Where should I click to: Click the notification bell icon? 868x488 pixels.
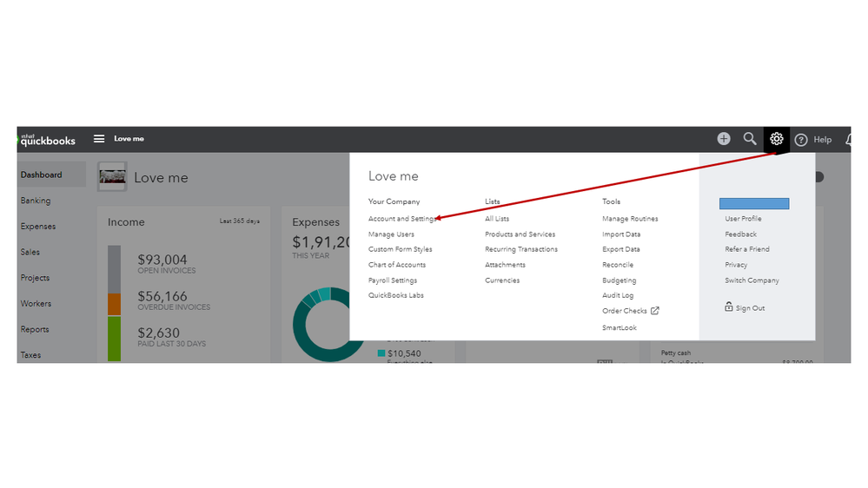pyautogui.click(x=848, y=140)
